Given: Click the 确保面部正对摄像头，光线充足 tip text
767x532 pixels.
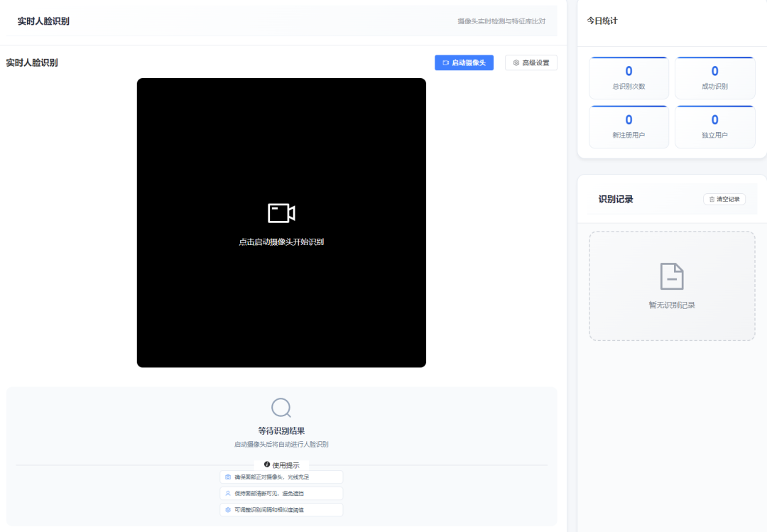Looking at the screenshot, I should point(271,477).
